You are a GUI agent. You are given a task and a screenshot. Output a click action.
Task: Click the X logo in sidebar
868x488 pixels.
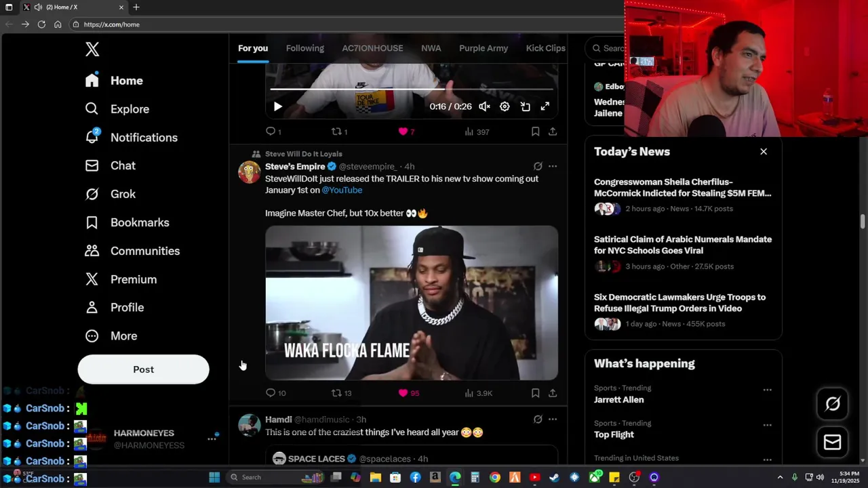tap(92, 49)
